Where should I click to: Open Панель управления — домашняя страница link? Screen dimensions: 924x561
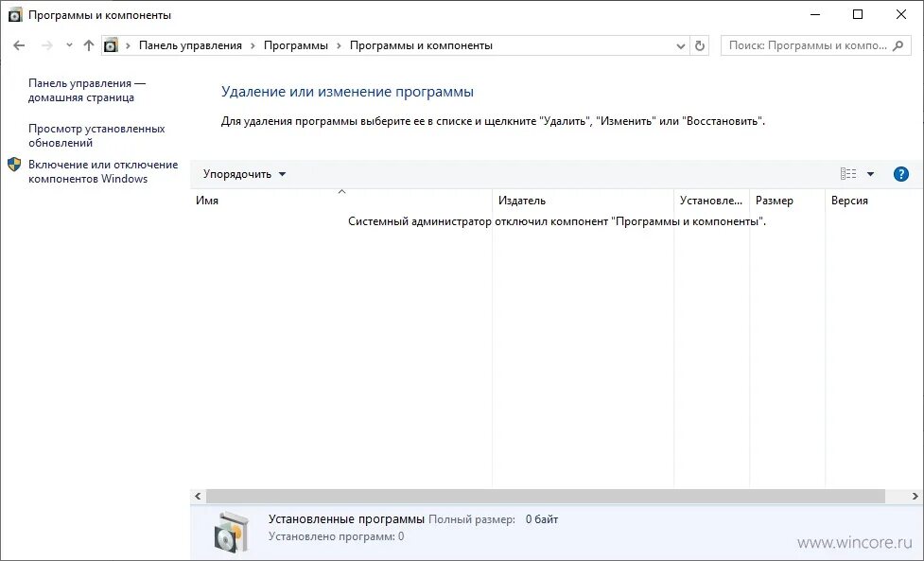[x=87, y=90]
